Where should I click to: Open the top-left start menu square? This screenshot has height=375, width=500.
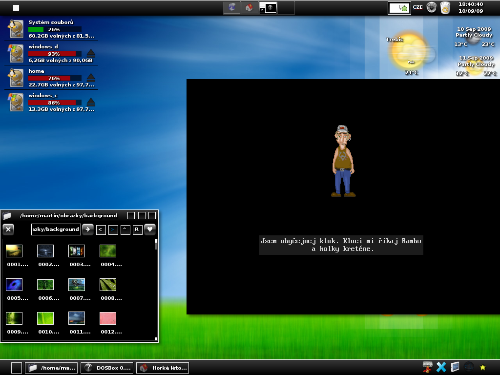point(16,8)
